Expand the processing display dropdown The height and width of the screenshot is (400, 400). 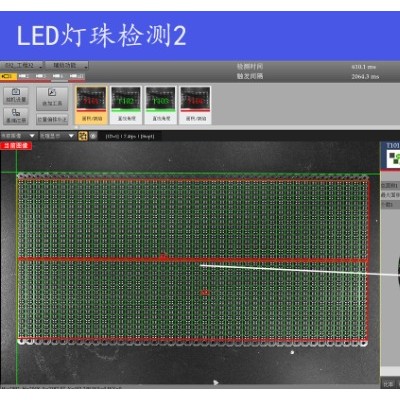coord(57,136)
